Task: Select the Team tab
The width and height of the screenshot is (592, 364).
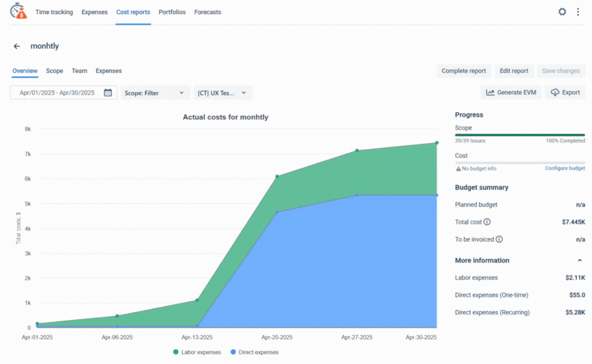Action: coord(79,71)
